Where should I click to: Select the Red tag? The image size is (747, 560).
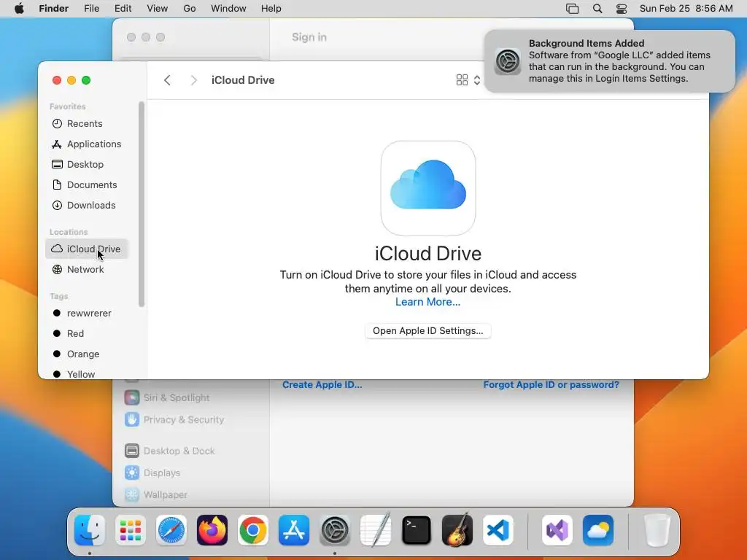pos(87,334)
